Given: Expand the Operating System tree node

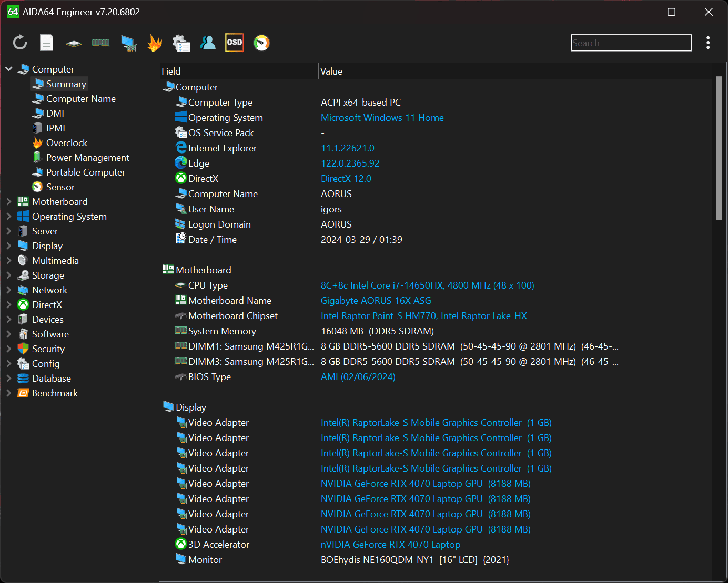Looking at the screenshot, I should (x=9, y=216).
